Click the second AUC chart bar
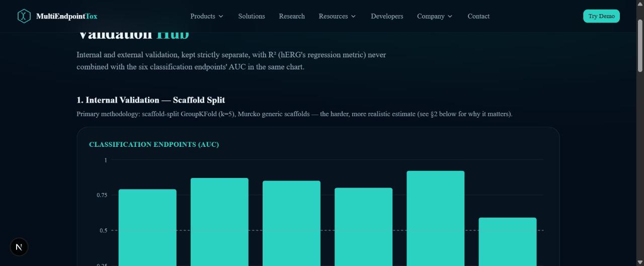644x266 pixels. 219,222
